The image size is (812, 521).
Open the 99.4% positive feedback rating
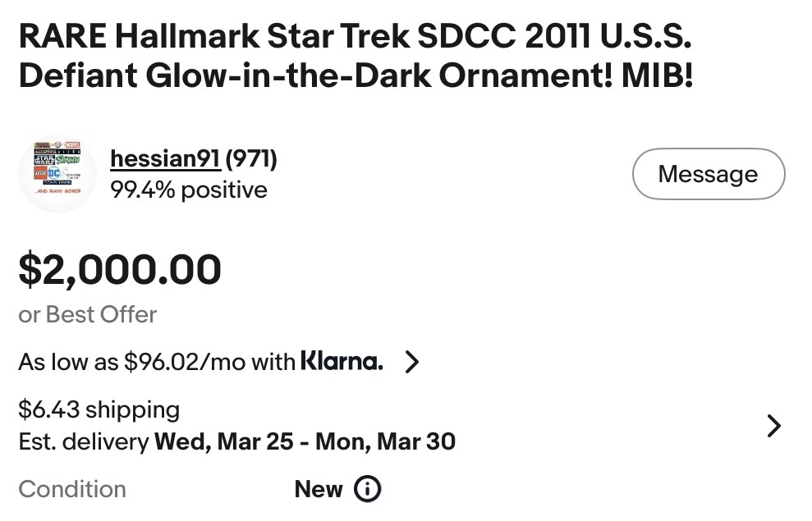point(189,190)
